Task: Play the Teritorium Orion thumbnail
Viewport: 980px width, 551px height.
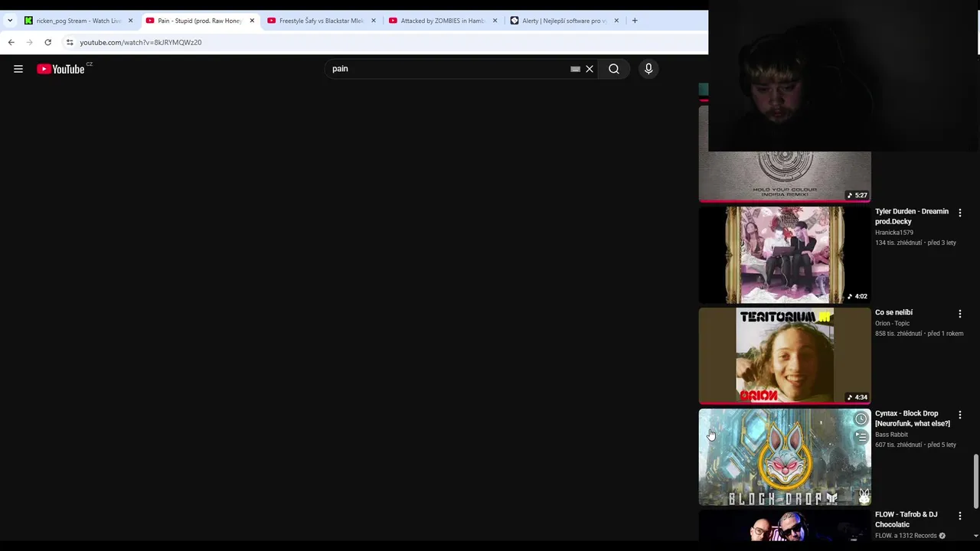Action: point(785,356)
